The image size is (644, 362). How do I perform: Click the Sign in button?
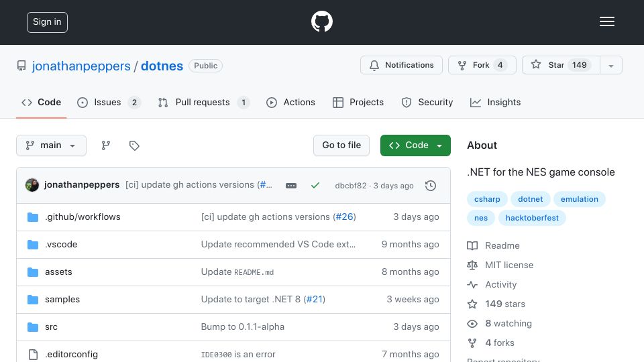(47, 22)
